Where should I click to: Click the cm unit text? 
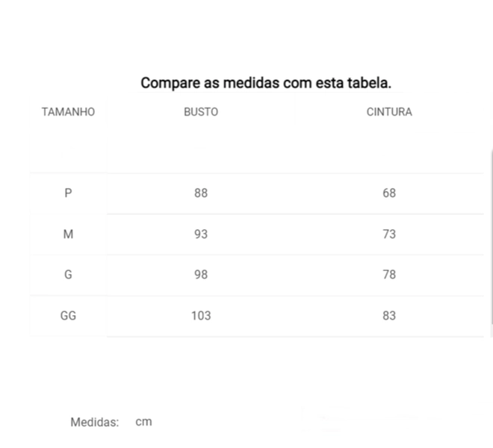143,422
